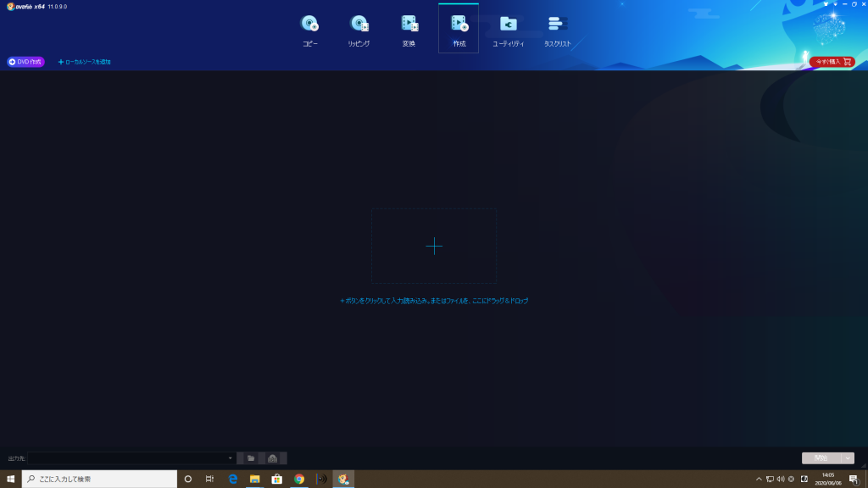Open Google Chrome from the taskbar
Viewport: 868px width, 488px height.
[299, 479]
